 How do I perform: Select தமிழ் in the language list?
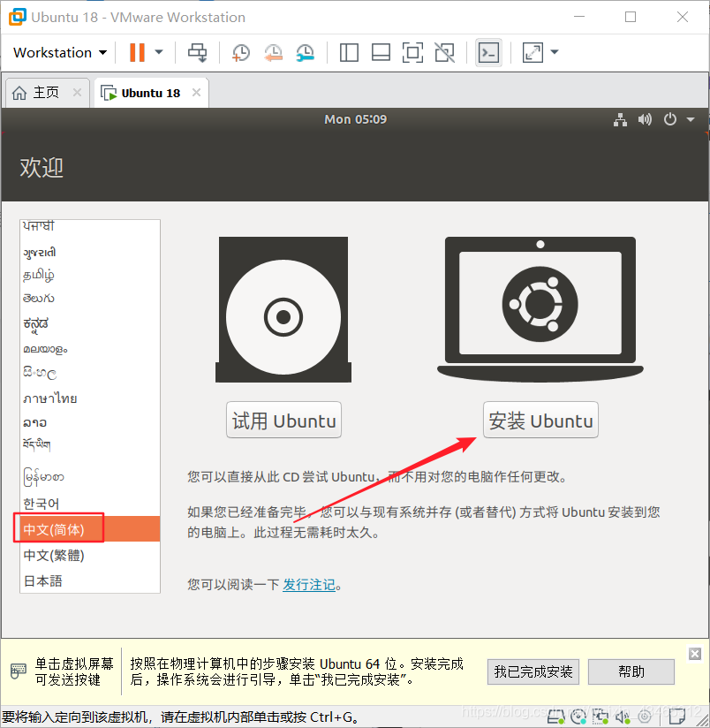(90, 275)
